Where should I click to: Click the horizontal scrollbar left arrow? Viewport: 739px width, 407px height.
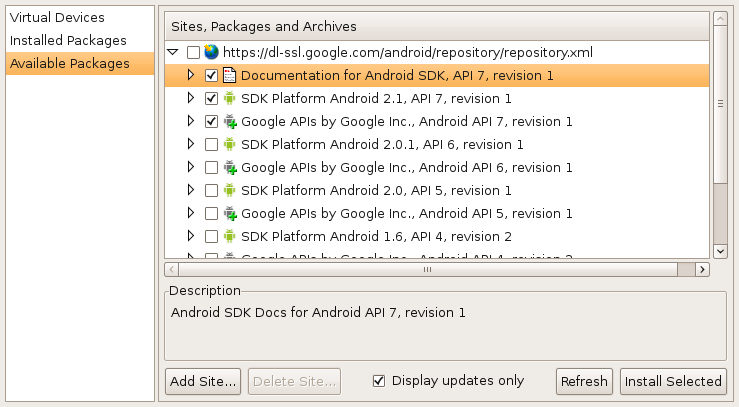click(x=172, y=269)
